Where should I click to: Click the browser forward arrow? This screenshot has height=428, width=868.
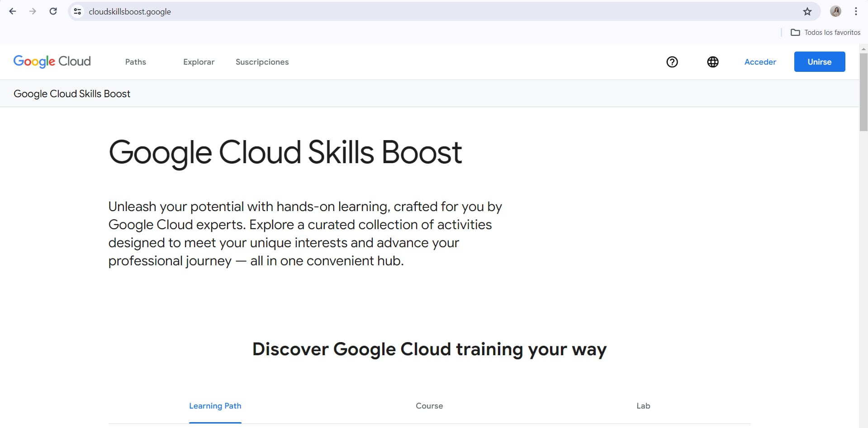[x=33, y=11]
